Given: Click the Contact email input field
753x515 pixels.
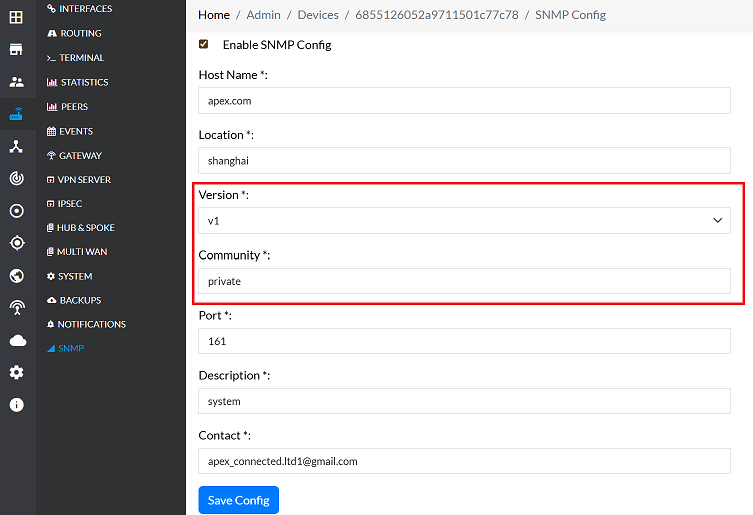Looking at the screenshot, I should pyautogui.click(x=464, y=461).
